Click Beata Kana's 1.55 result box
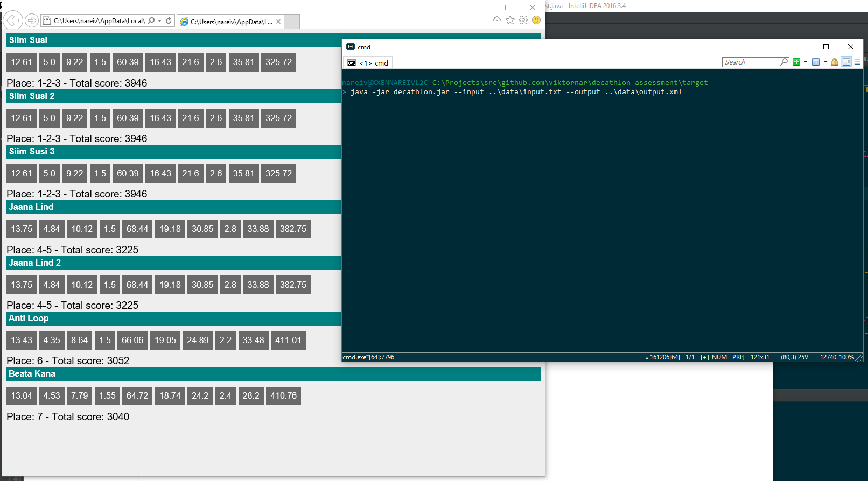 [x=107, y=396]
